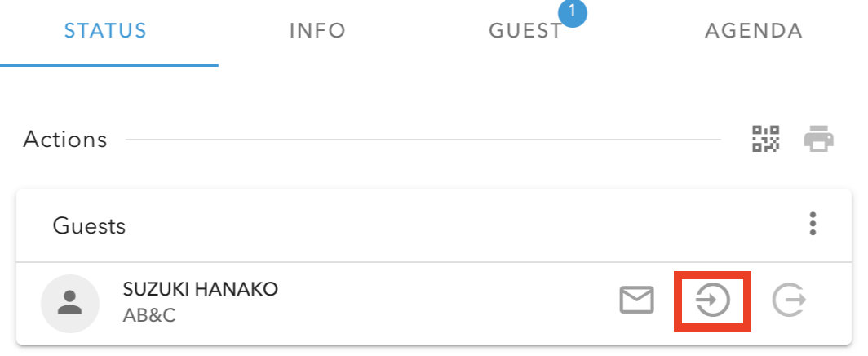This screenshot has width=868, height=356.
Task: Click the blue underline beneath STATUS tab
Action: [109, 65]
